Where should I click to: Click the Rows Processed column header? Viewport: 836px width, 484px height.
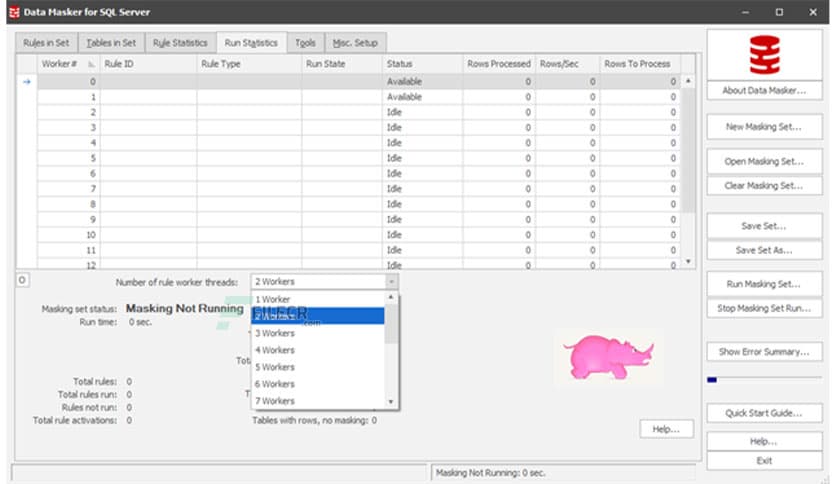click(499, 64)
